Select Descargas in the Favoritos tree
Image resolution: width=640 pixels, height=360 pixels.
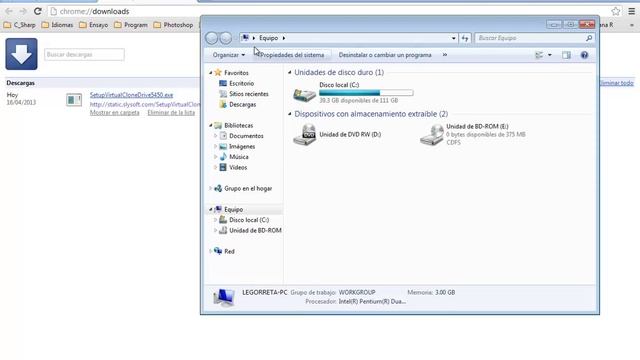(243, 104)
